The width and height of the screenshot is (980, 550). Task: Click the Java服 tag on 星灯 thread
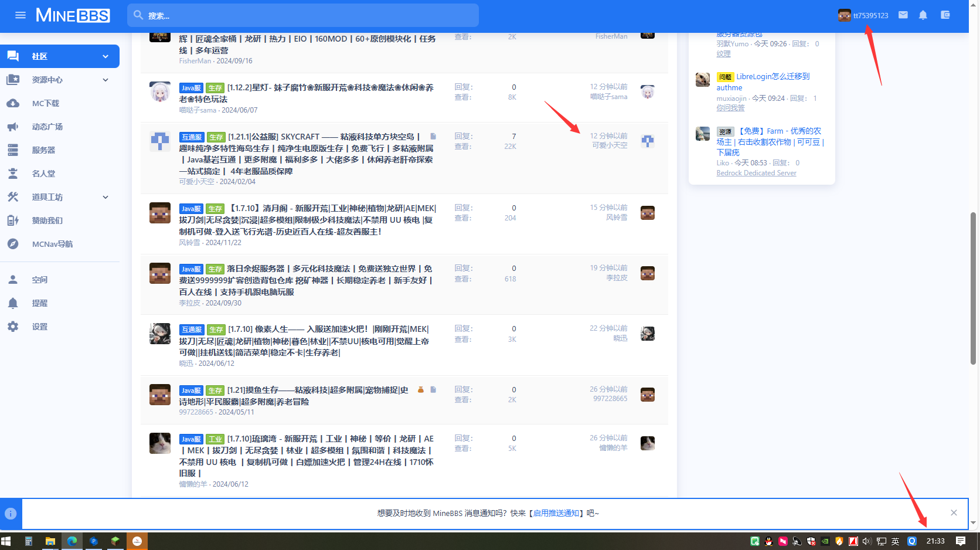(191, 88)
